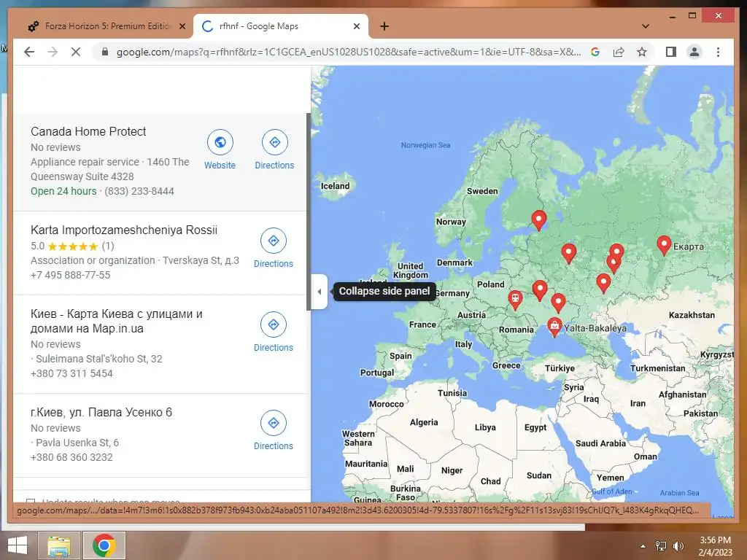Click the transit station pin near Austria

click(x=515, y=300)
